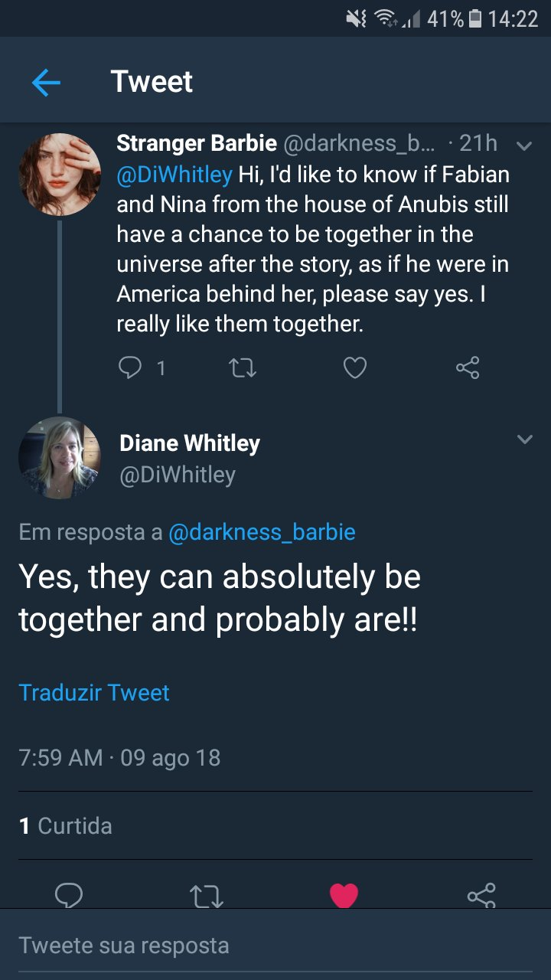The width and height of the screenshot is (551, 980).
Task: Share Diane Whitley's tweet
Action: [481, 894]
